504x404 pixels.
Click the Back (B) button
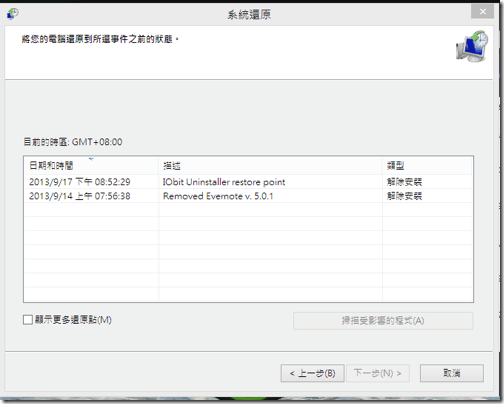click(x=313, y=373)
